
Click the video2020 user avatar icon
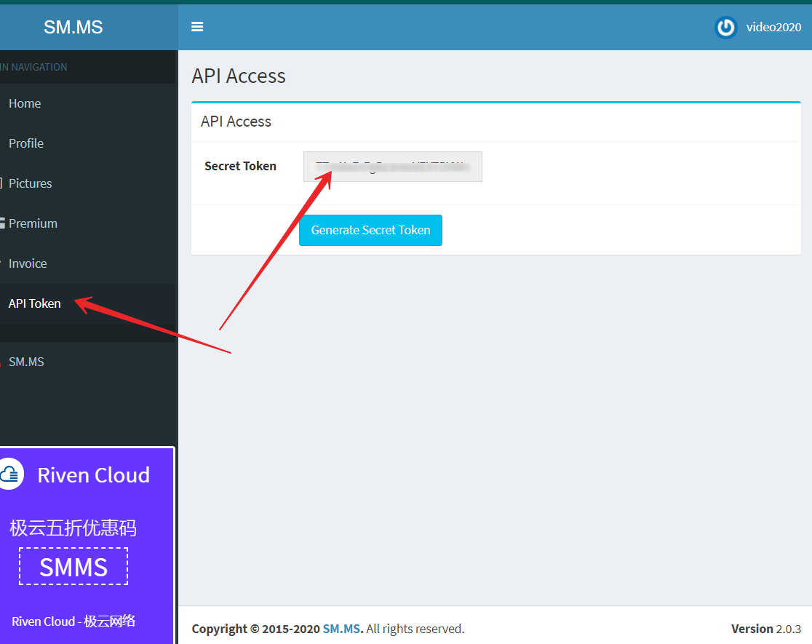tap(725, 28)
